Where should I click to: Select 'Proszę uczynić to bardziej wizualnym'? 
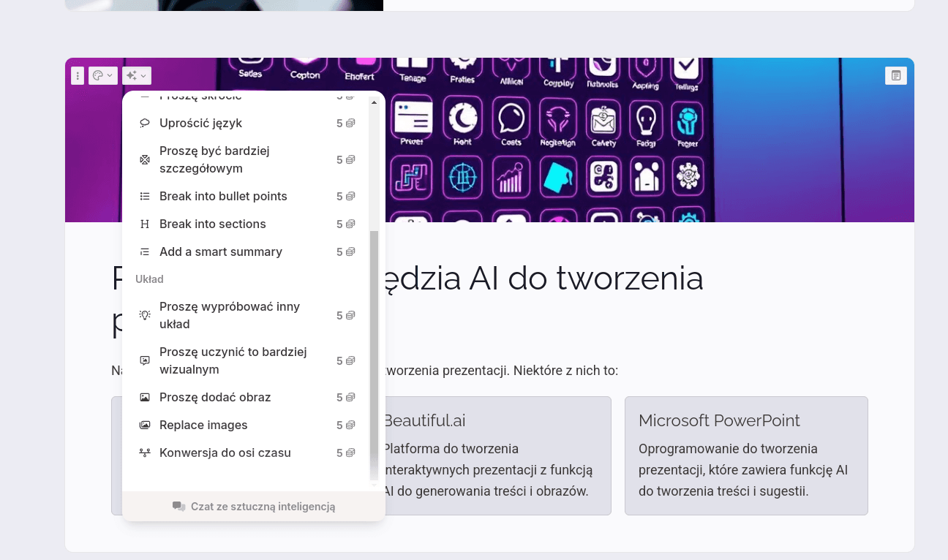[x=233, y=360]
